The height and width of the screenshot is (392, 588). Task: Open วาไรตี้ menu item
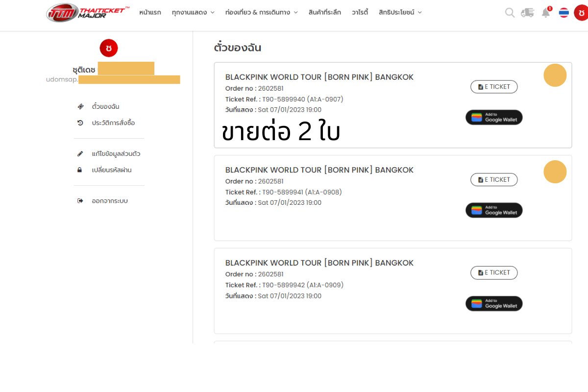[x=360, y=12]
